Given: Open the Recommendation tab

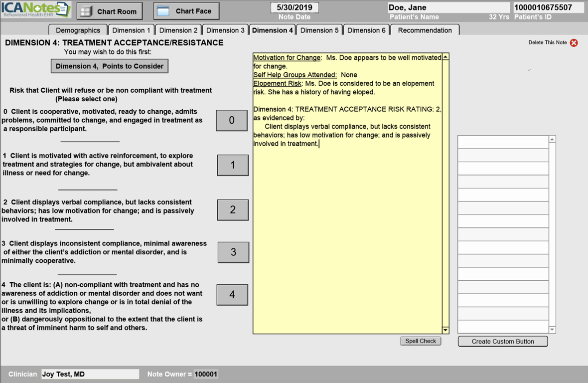Looking at the screenshot, I should (x=425, y=30).
